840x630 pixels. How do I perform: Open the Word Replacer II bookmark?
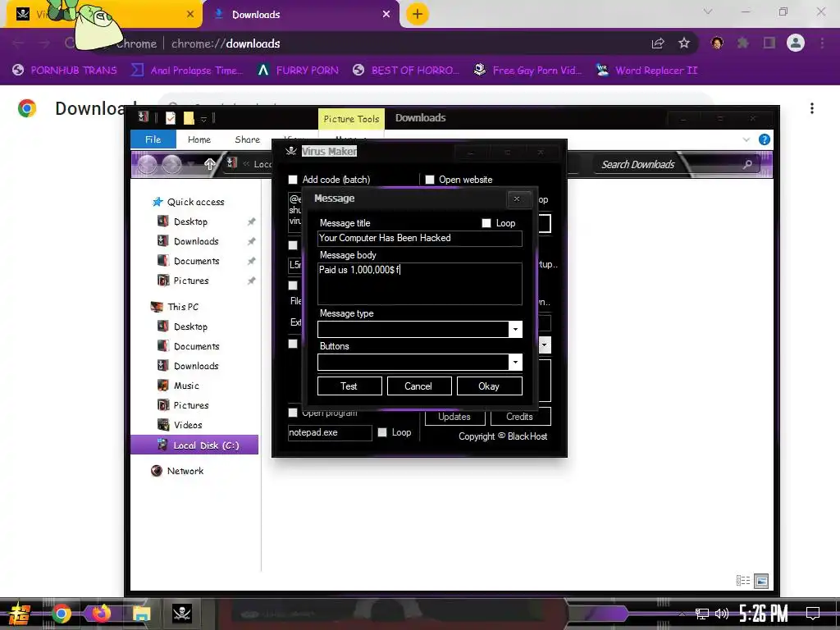pos(647,71)
